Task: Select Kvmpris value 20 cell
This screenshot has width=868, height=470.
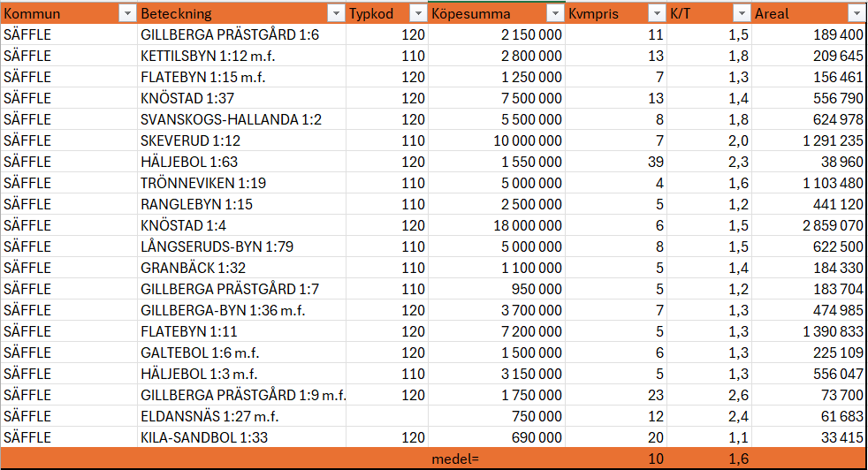Action: coord(615,437)
